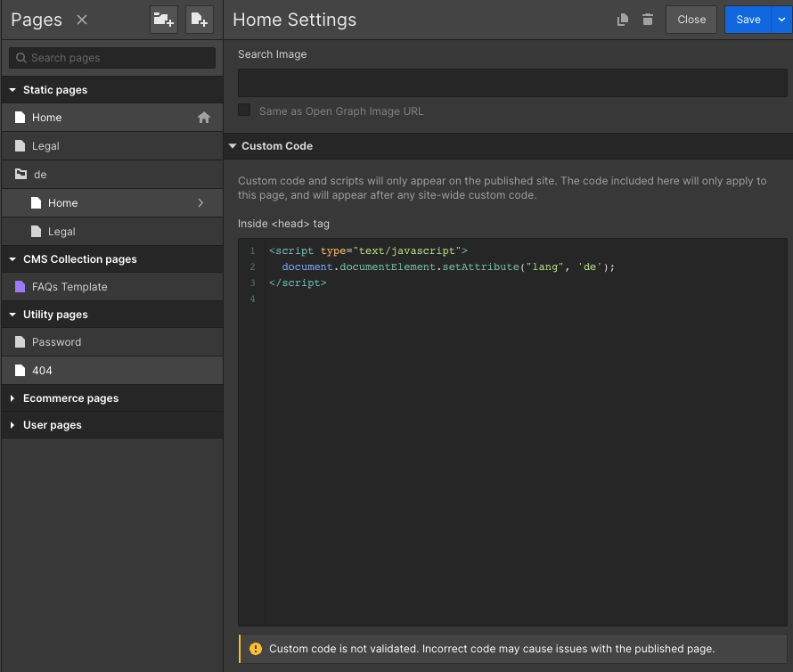This screenshot has height=672, width=793.
Task: Click the de folder icon
Action: click(20, 175)
